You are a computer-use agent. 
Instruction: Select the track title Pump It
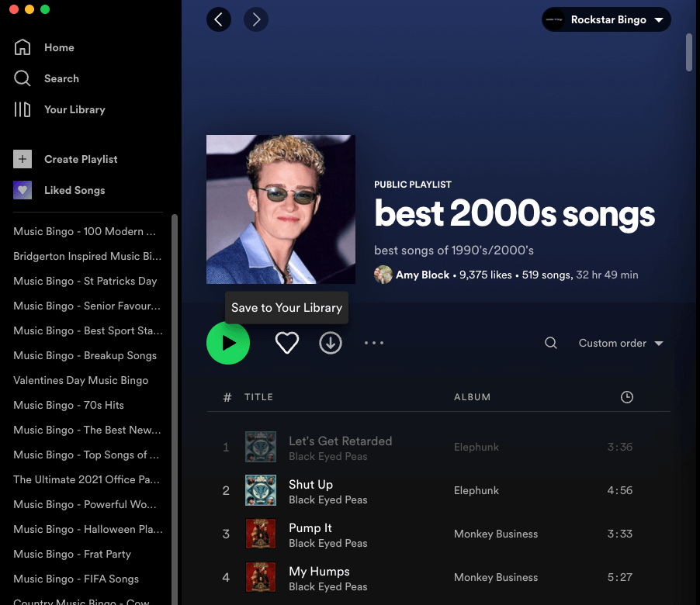tap(310, 527)
